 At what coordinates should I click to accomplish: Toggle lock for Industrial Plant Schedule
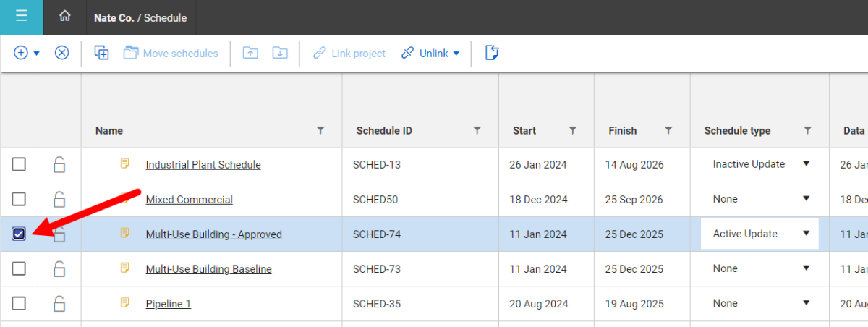59,165
